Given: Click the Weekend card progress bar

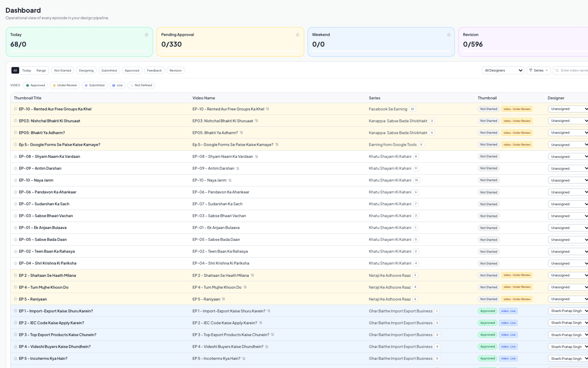Looking at the screenshot, I should pos(381,51).
